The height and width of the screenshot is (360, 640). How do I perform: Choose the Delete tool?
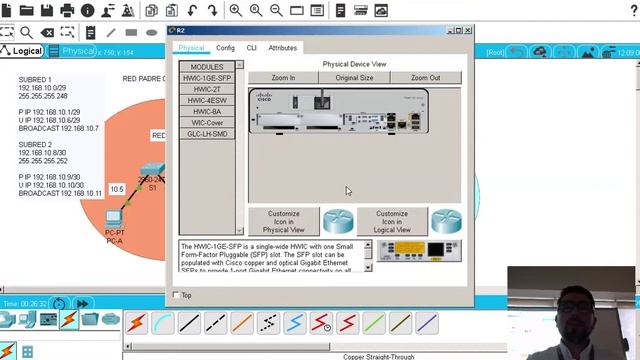click(x=47, y=32)
